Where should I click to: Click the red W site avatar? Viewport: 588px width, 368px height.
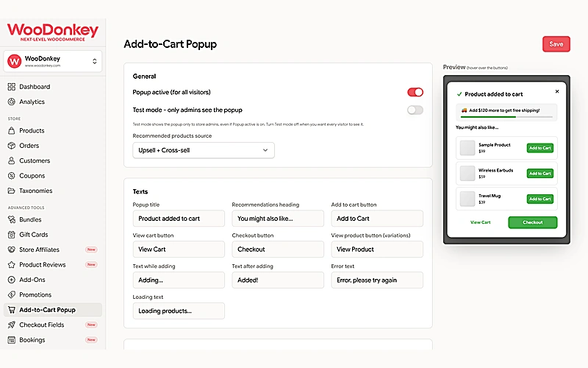point(14,61)
